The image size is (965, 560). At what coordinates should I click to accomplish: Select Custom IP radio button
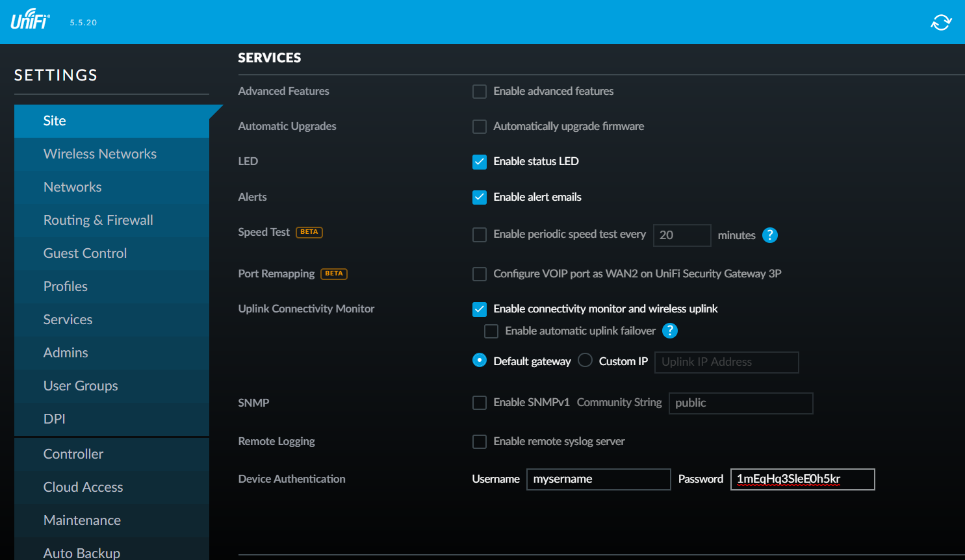585,361
